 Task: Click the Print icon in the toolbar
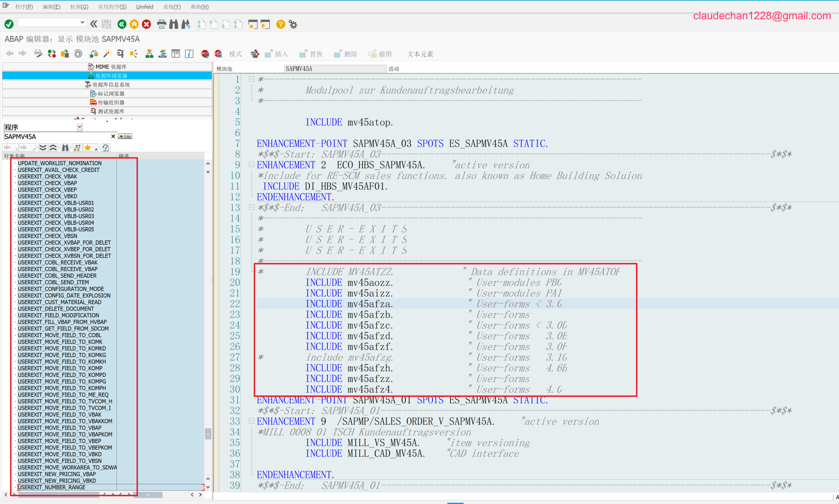(x=161, y=24)
